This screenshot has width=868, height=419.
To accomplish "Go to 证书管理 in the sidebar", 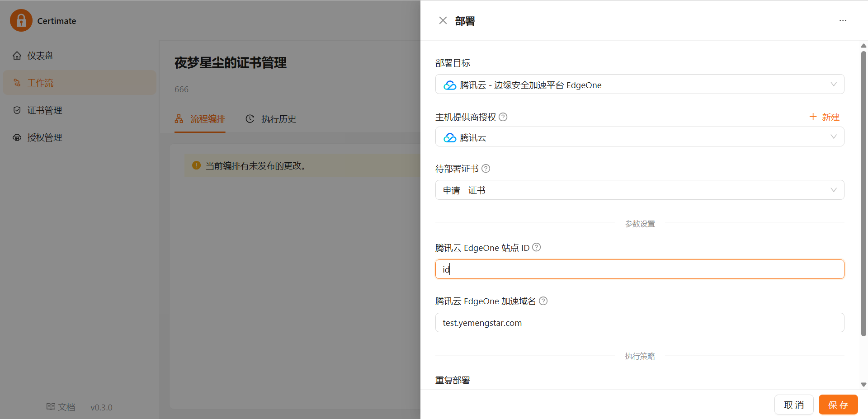I will point(44,110).
